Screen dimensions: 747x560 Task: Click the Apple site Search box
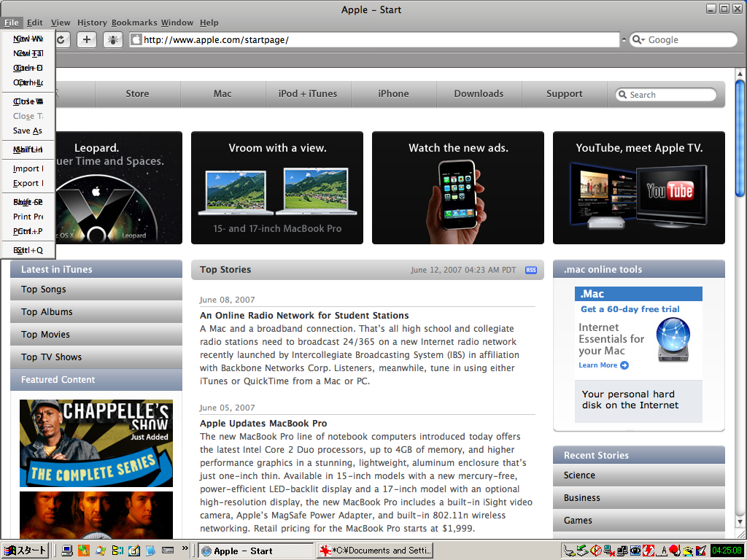(x=666, y=95)
